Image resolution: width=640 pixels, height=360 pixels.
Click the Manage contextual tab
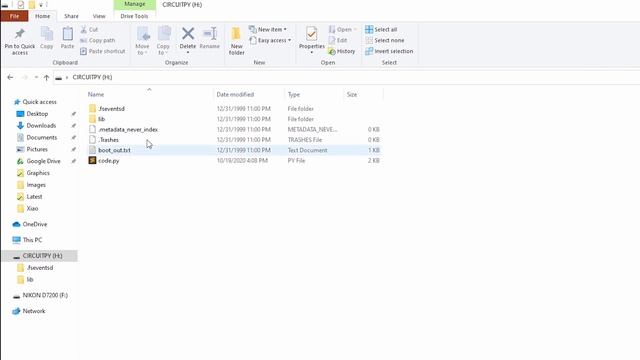click(x=135, y=4)
